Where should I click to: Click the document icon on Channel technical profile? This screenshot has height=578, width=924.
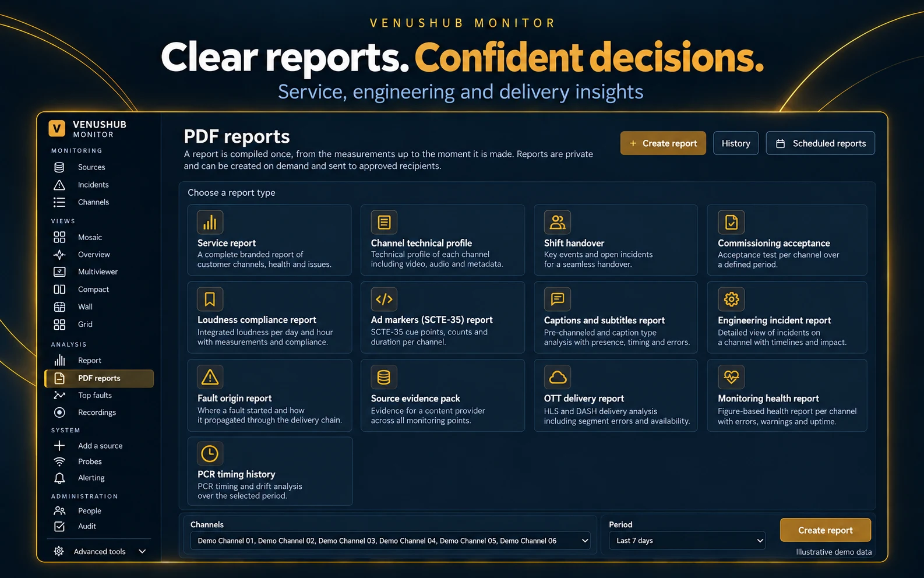(x=384, y=222)
